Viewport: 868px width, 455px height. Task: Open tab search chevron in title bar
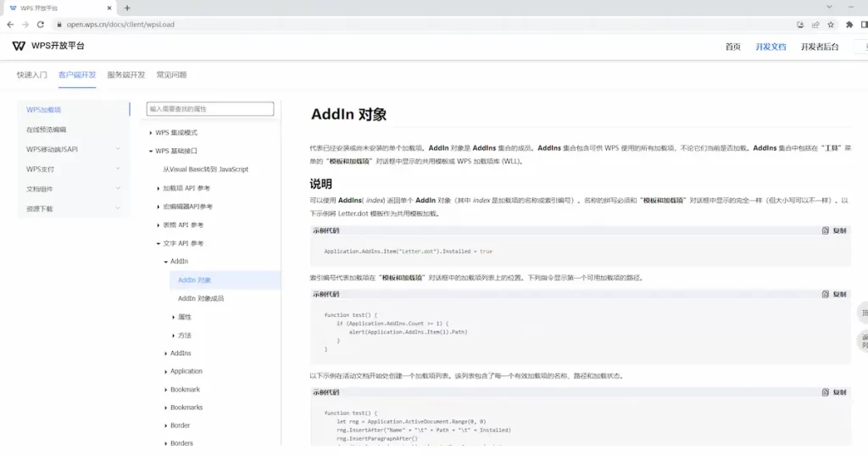coord(829,7)
